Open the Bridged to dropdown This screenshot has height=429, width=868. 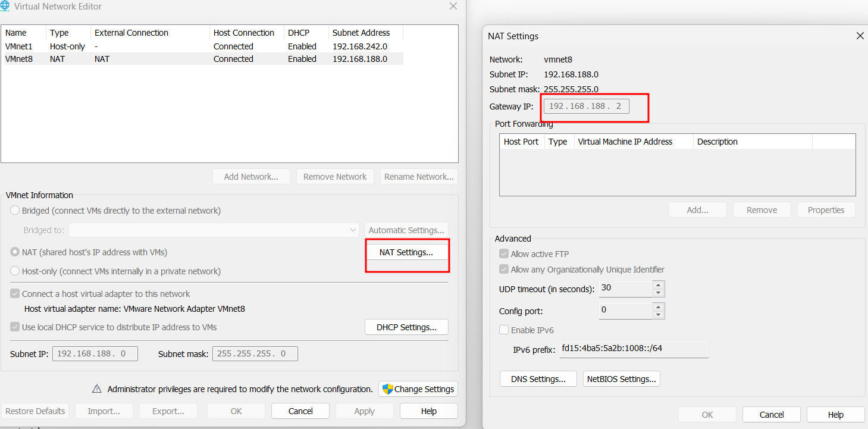click(215, 230)
